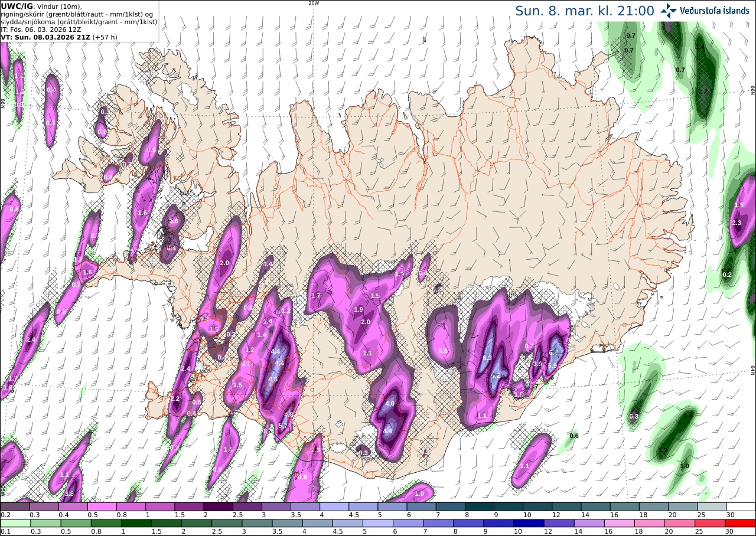This screenshot has width=756, height=536.
Task: Click the "rigning/skúrir (grænt/blátt/rautt - mm/1klst) og" line
Action: [77, 14]
